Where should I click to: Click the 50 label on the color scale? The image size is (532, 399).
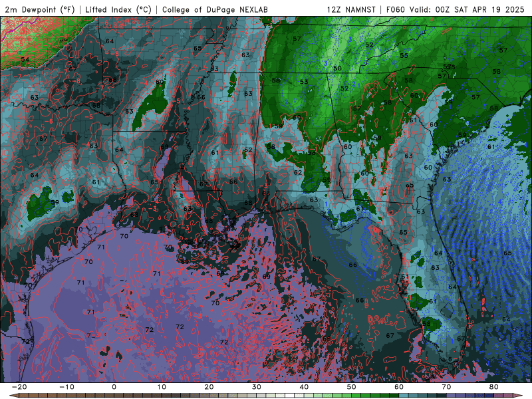pos(352,387)
